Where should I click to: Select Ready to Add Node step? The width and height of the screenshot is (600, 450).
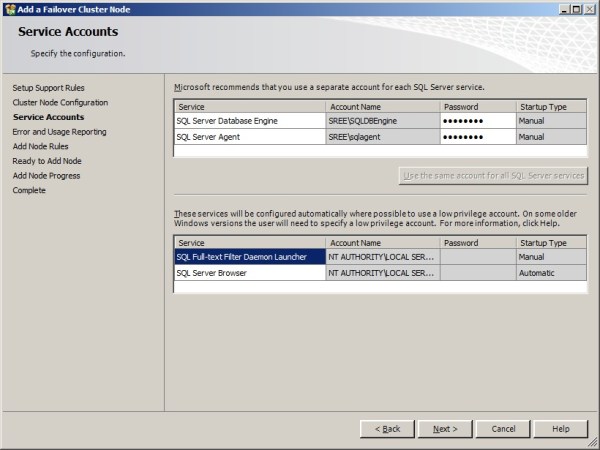point(47,161)
